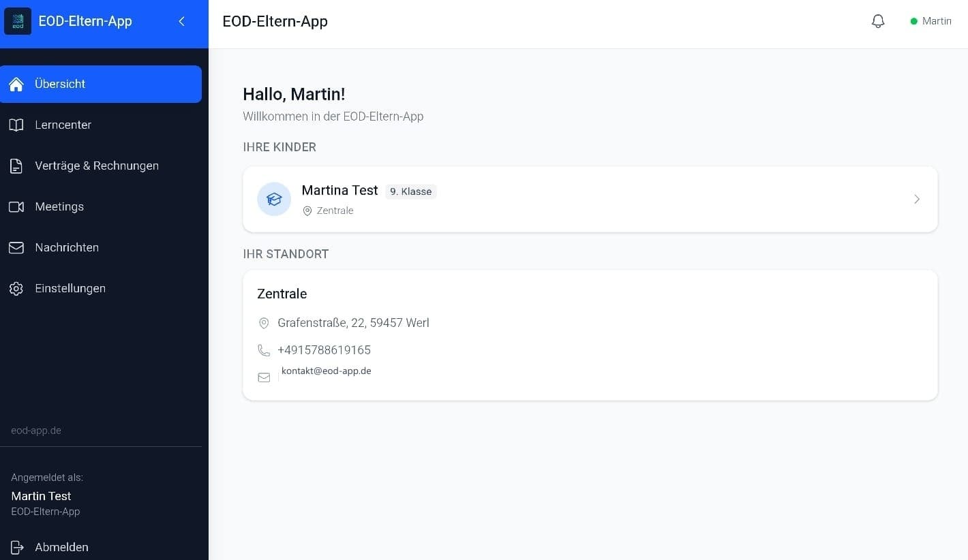Click the Zentrale location heading
The width and height of the screenshot is (968, 560).
tap(282, 294)
